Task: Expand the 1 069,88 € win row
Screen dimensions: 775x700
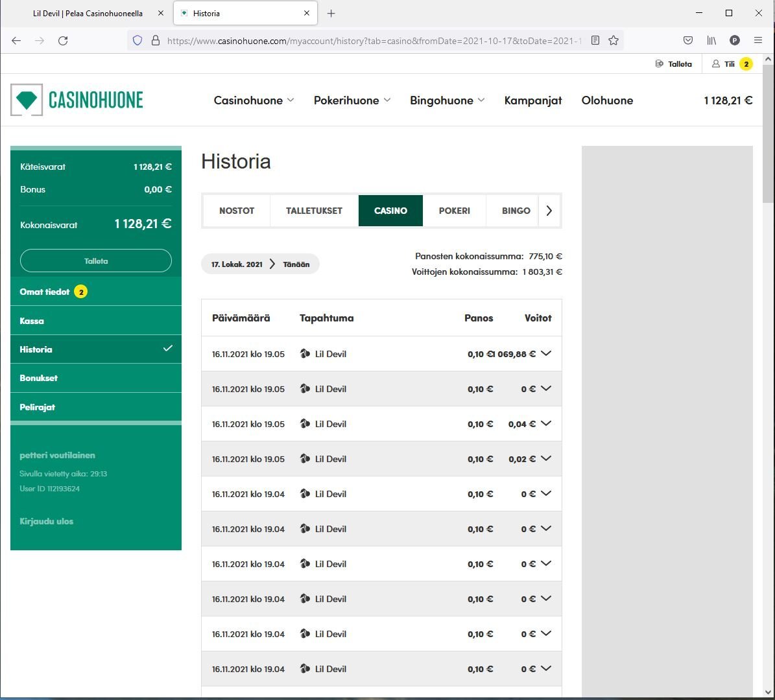Action: [546, 354]
